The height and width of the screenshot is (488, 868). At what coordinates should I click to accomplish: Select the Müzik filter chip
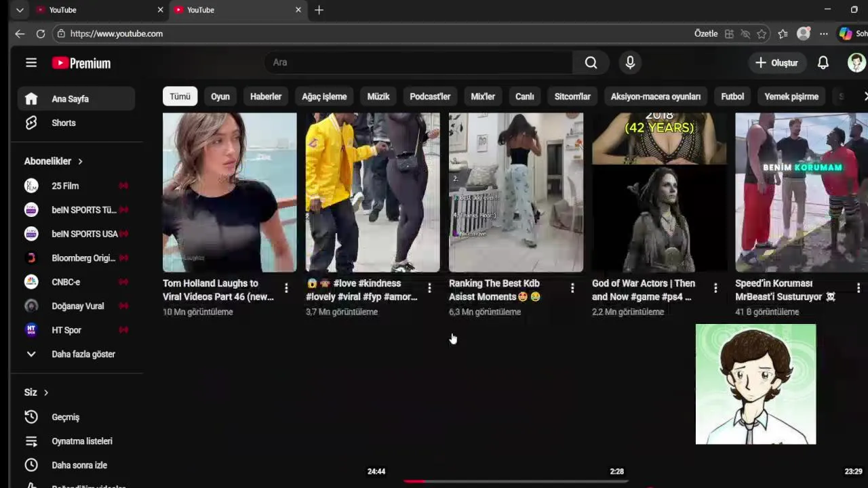click(x=378, y=96)
